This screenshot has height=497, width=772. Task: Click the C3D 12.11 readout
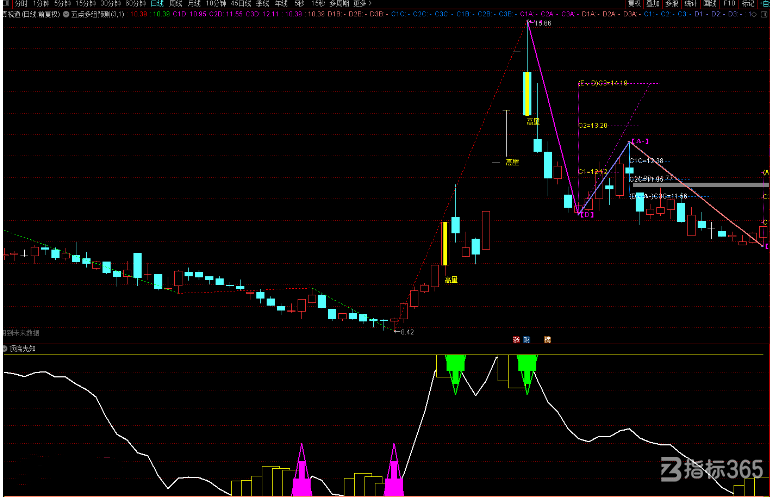coord(261,14)
